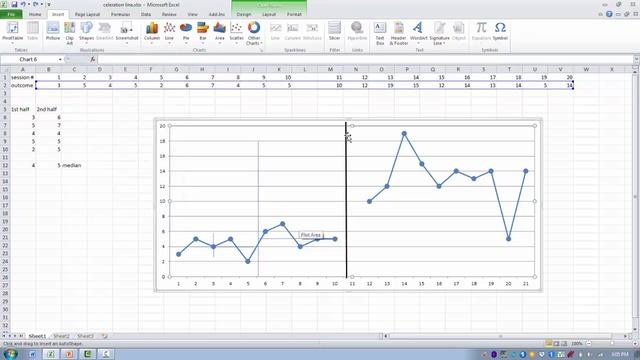Click the Object icon in Text group
This screenshot has height=360, width=640.
pyautogui.click(x=458, y=32)
